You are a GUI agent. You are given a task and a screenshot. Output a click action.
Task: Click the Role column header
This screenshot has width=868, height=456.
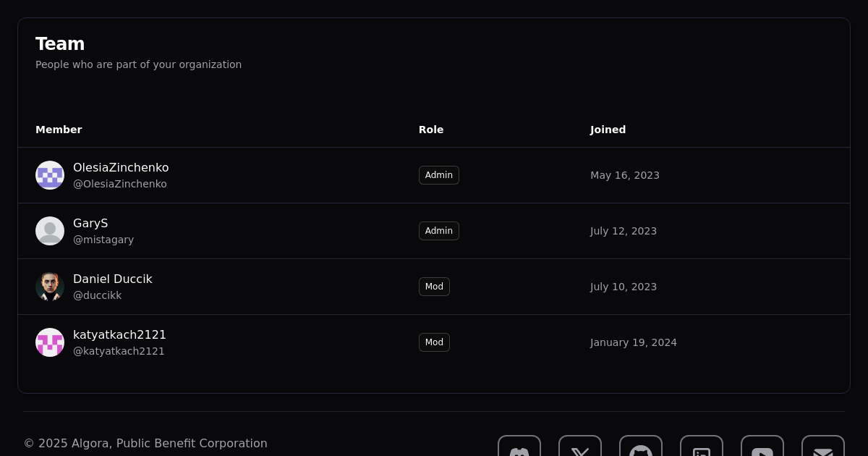point(431,130)
